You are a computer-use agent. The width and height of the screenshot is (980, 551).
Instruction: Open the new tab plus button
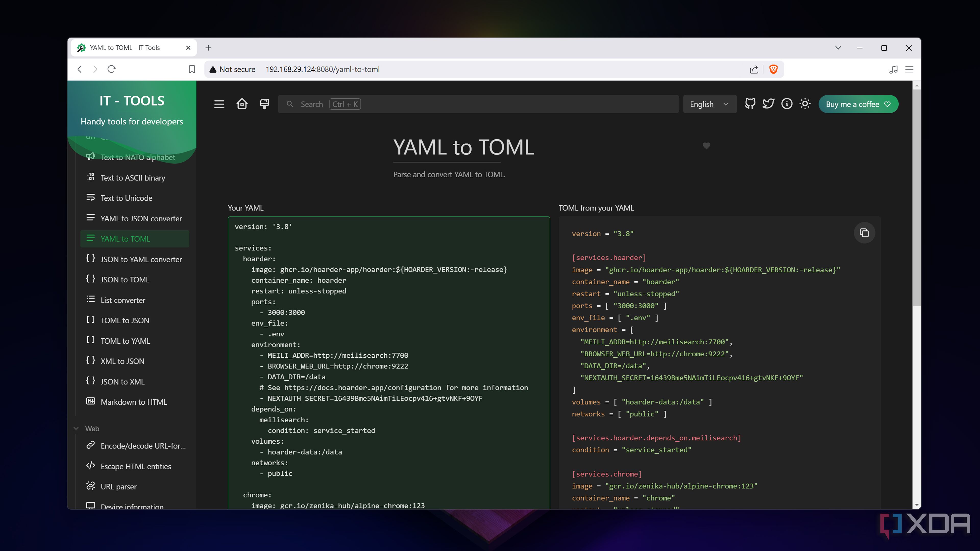(208, 48)
